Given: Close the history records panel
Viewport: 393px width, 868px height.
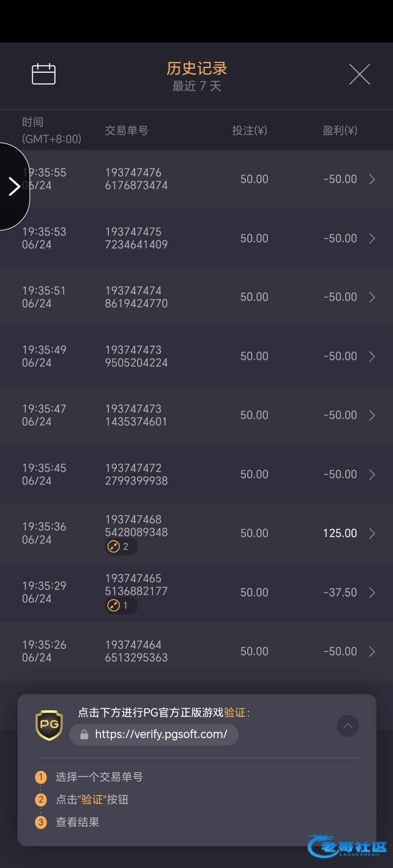Looking at the screenshot, I should click(x=359, y=75).
